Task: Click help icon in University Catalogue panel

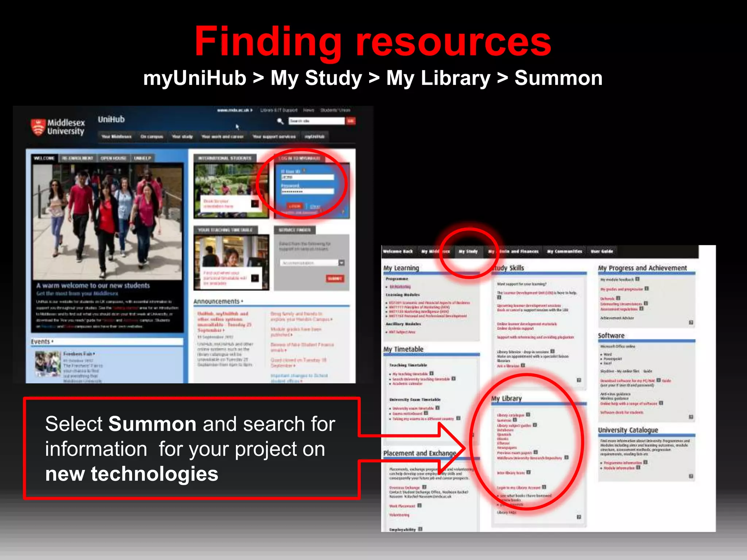Action: 691,476
